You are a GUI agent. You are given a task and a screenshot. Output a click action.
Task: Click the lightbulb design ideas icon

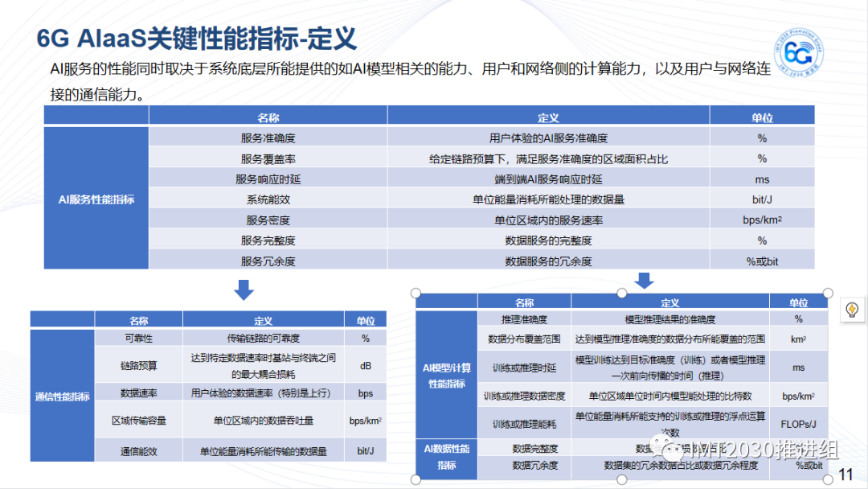click(x=851, y=310)
